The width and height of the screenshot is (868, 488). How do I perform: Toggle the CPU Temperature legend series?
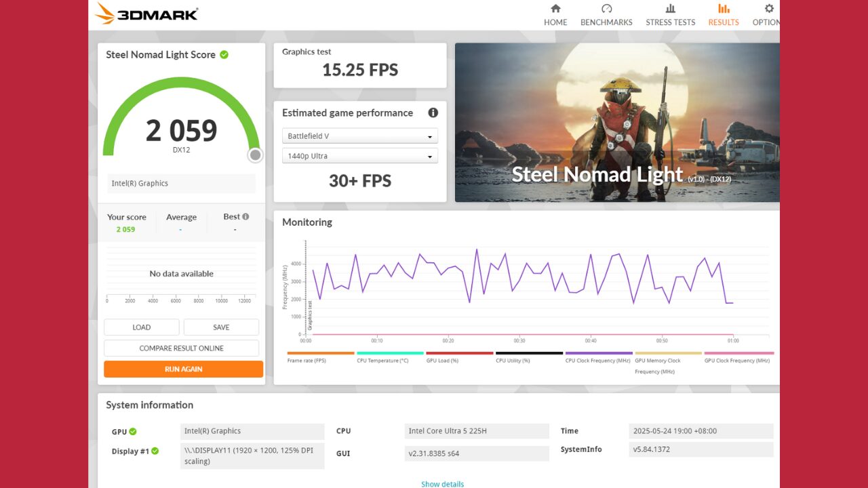382,361
